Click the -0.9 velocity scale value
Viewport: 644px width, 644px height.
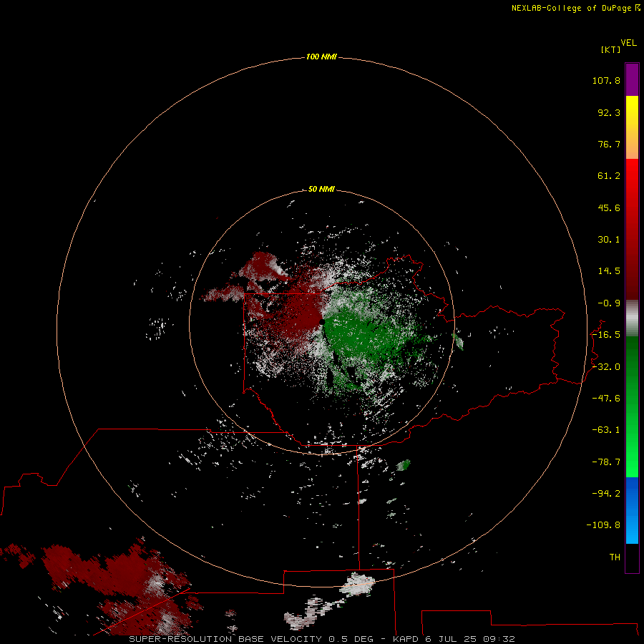(x=609, y=303)
